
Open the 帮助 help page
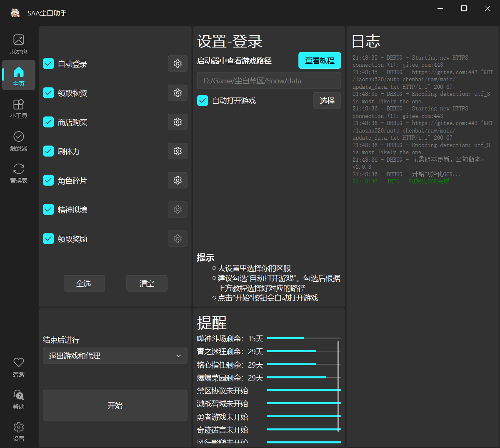[x=19, y=399]
